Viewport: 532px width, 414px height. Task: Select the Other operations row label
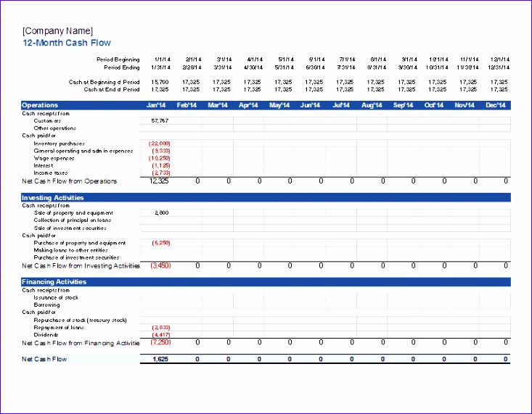click(55, 128)
